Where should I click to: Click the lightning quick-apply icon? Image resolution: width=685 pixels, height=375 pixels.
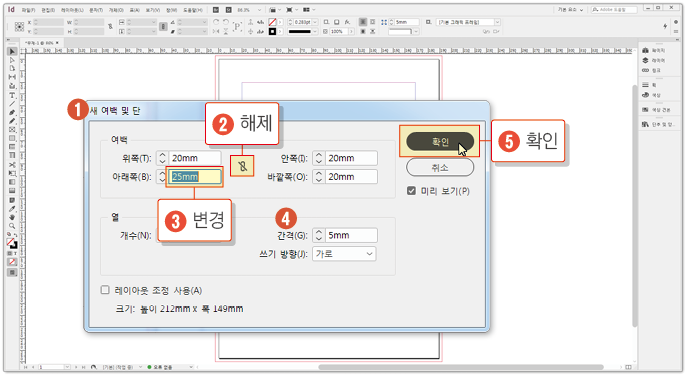click(665, 26)
